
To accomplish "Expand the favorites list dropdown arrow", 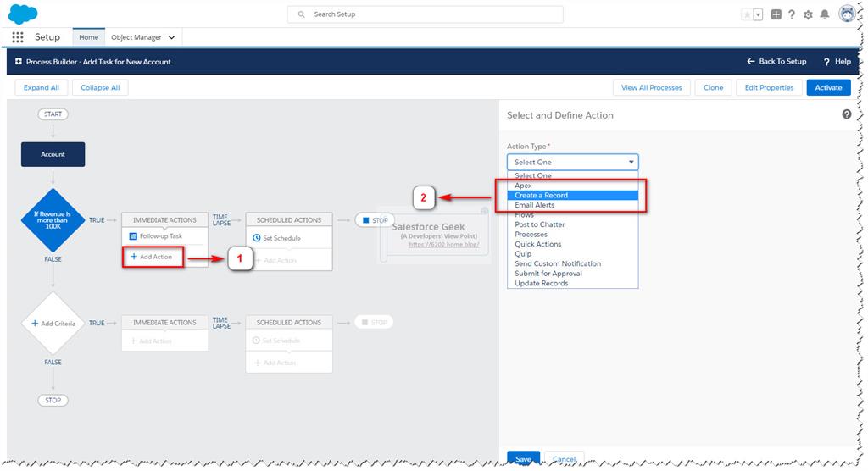I will click(758, 14).
